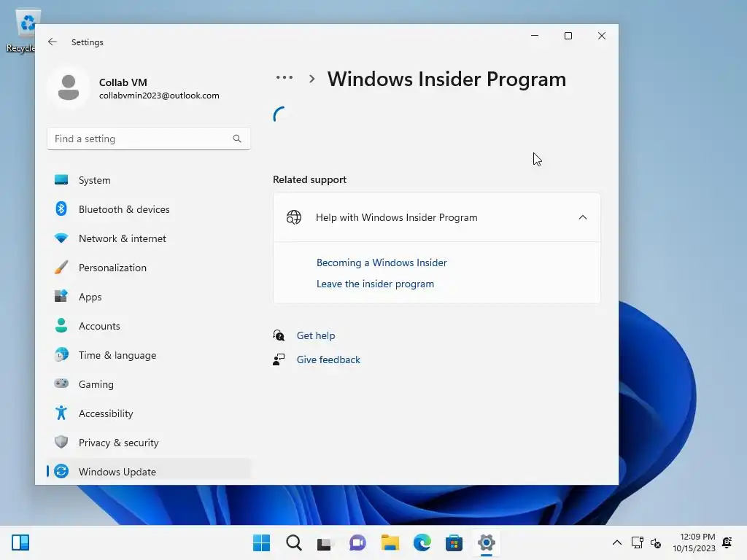Open the Start menu on taskbar

(x=261, y=542)
